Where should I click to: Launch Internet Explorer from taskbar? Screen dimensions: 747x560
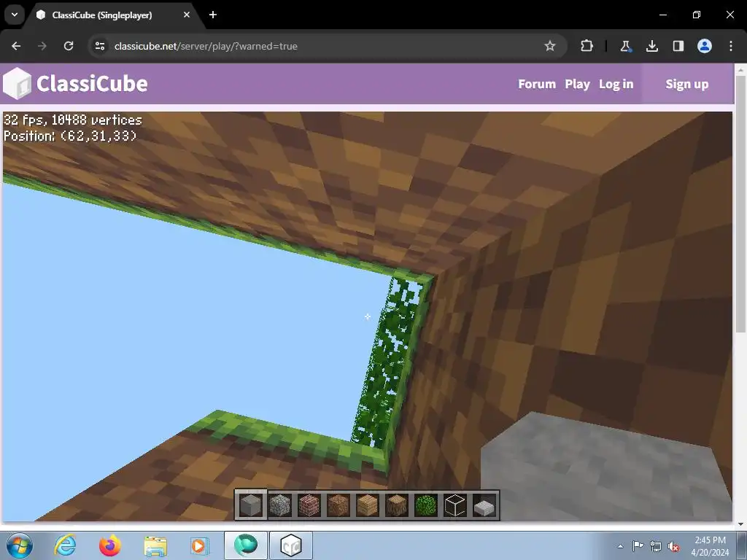tap(65, 545)
